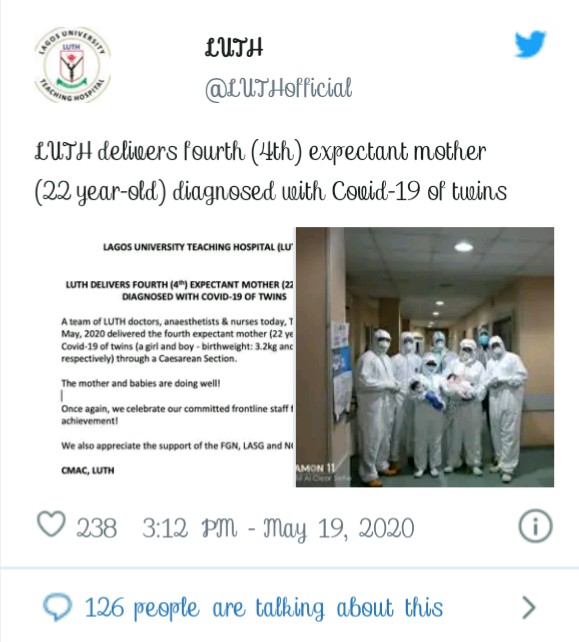Expand conversation with the right chevron arrow
579x642 pixels.
529,608
